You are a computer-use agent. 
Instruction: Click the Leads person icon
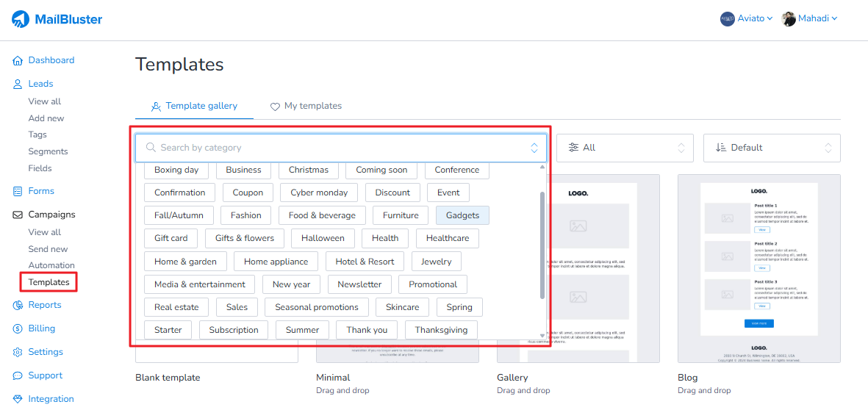tap(18, 84)
